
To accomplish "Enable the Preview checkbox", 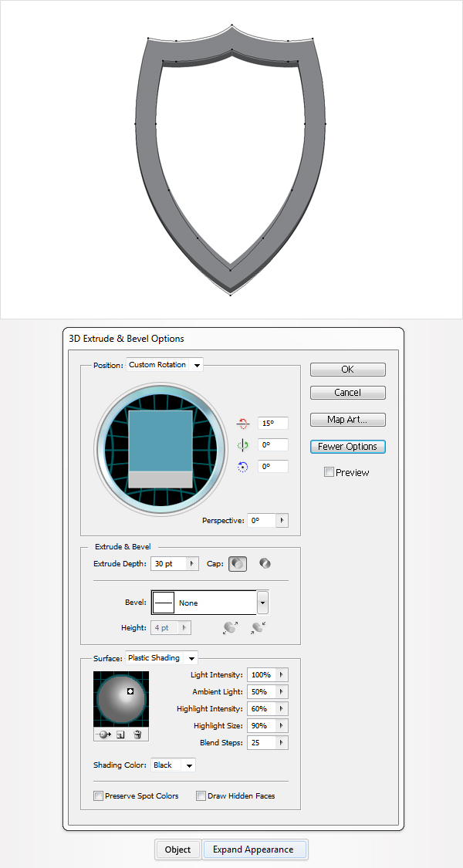I will 329,472.
